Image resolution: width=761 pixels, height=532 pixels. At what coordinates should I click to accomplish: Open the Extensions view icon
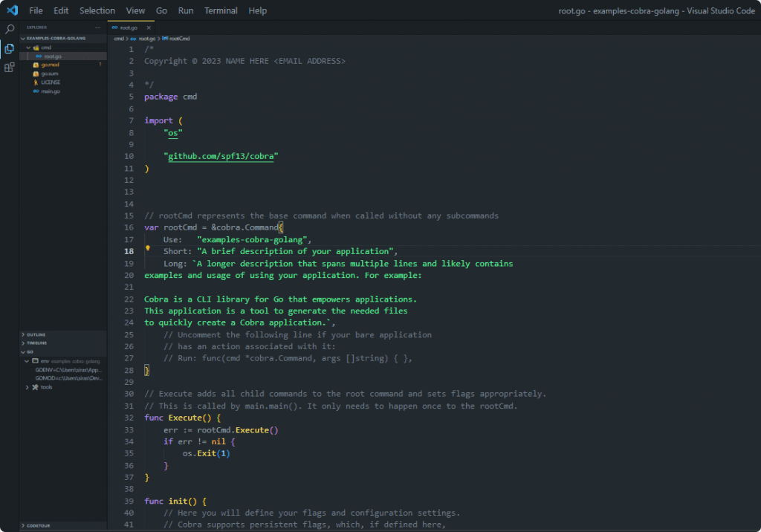[9, 68]
